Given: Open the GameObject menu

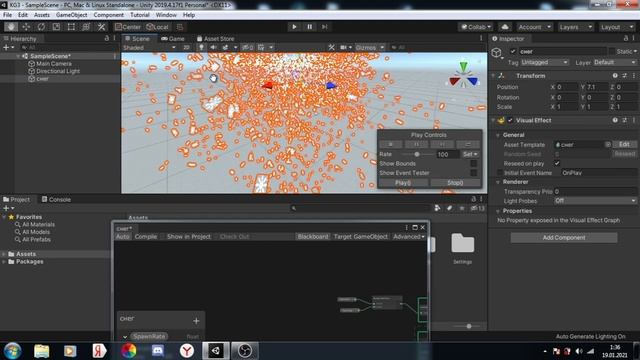Looking at the screenshot, I should click(x=71, y=15).
